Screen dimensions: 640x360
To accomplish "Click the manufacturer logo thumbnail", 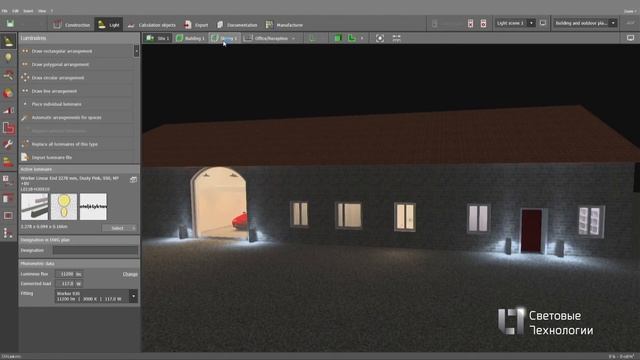I will pyautogui.click(x=93, y=207).
